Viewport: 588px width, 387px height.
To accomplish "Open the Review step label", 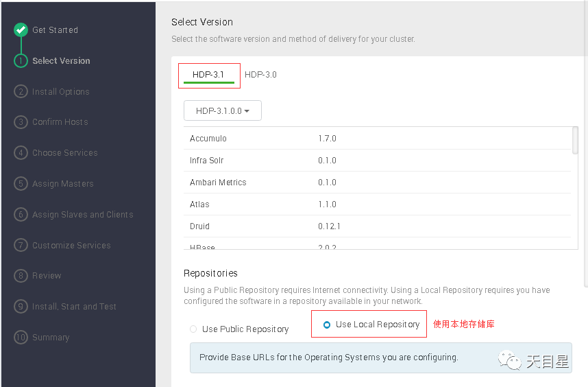I will coord(47,276).
